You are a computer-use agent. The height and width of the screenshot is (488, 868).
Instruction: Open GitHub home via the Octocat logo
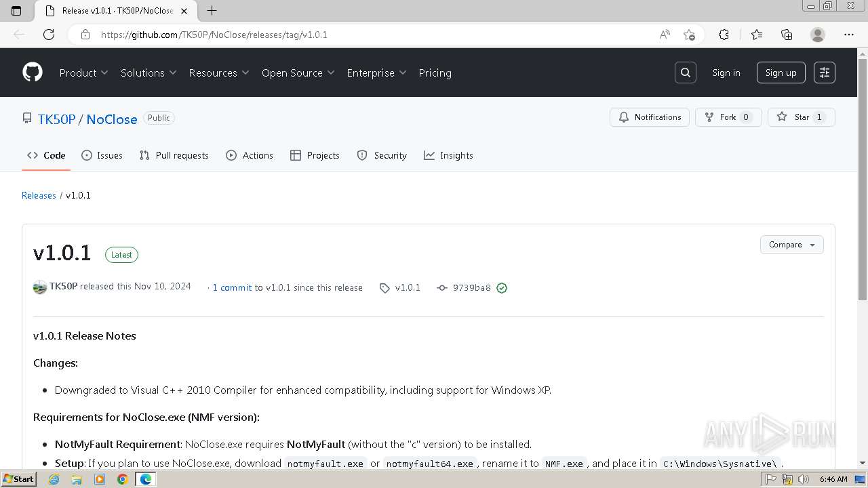coord(33,73)
